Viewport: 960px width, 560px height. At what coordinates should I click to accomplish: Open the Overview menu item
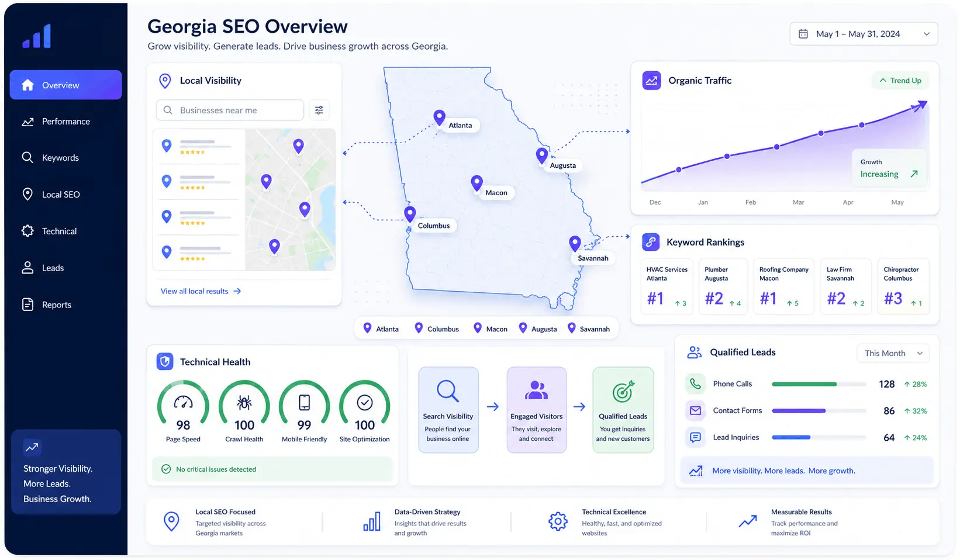65,85
